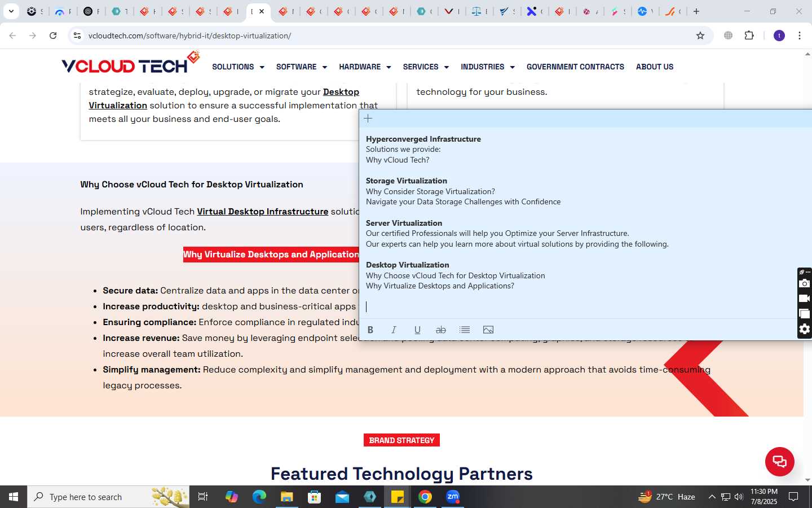Open the Chrome profile avatar
Image resolution: width=812 pixels, height=508 pixels.
pyautogui.click(x=779, y=36)
